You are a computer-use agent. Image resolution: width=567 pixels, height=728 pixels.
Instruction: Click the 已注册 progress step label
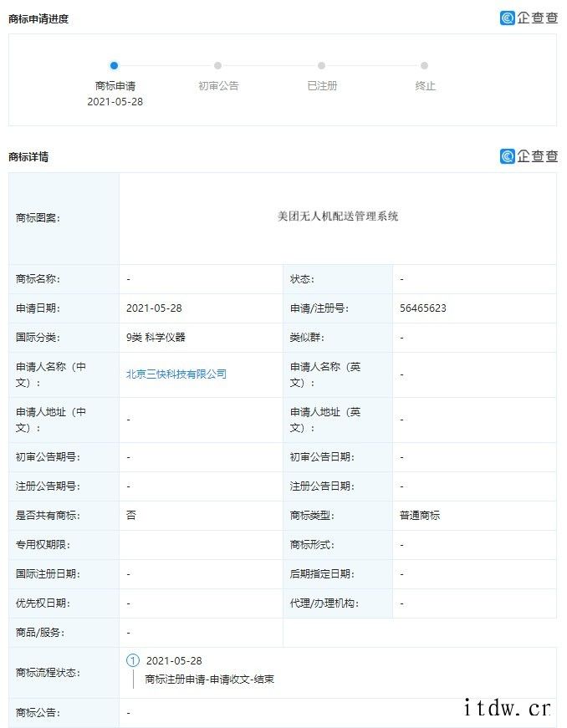pos(322,86)
